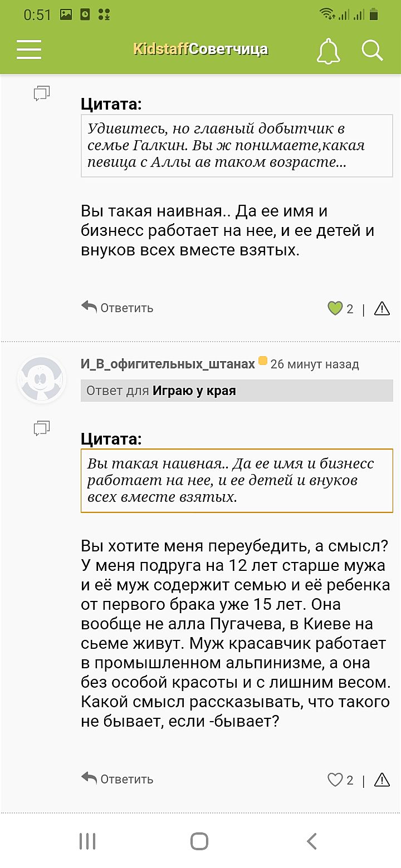401x868 pixels.
Task: Tap the commenter's avatar picture
Action: (42, 380)
